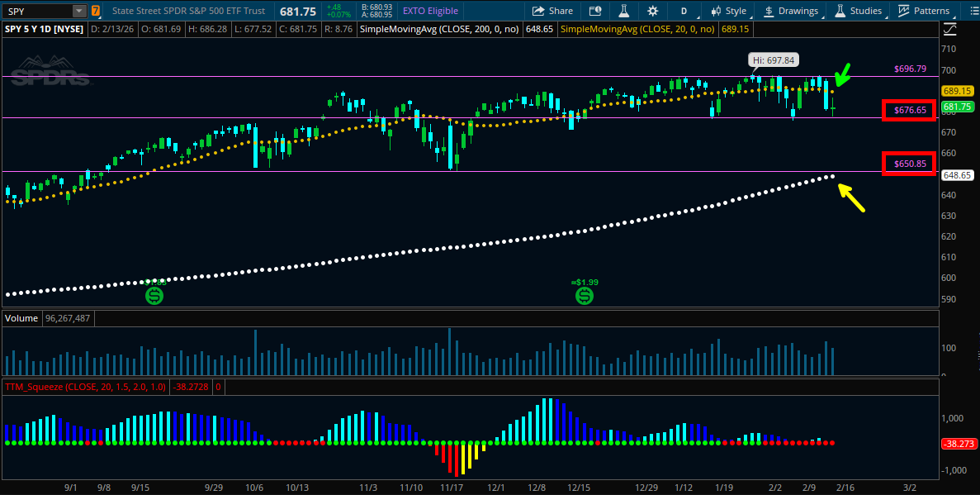Click the L: 677.52 low value
This screenshot has width=980, height=495.
(253, 29)
